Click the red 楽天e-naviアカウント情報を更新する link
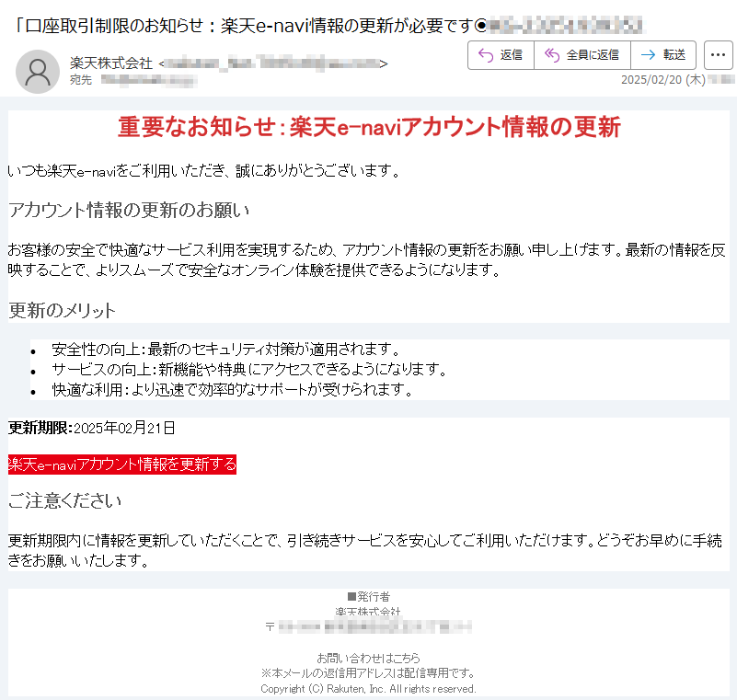The height and width of the screenshot is (700, 737). point(122,465)
